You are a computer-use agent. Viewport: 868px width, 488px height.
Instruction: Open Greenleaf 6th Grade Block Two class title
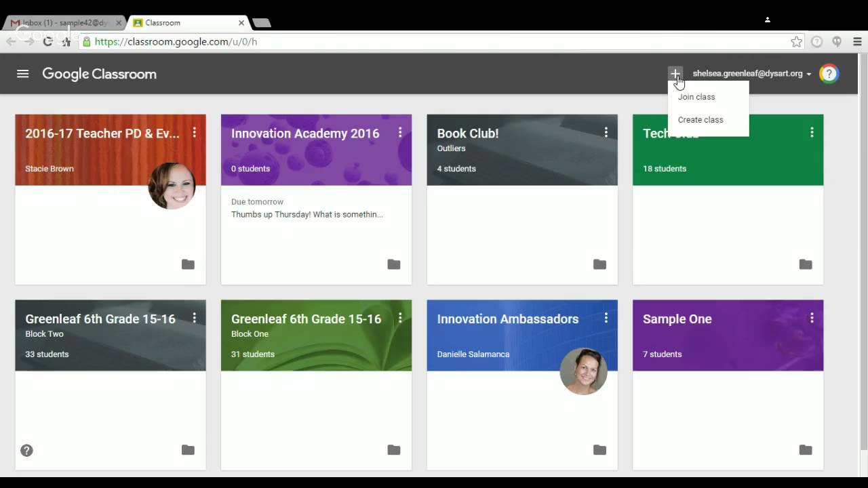coord(100,319)
